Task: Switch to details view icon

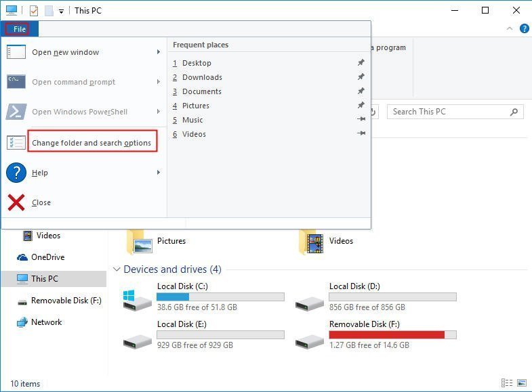Action: (x=507, y=383)
